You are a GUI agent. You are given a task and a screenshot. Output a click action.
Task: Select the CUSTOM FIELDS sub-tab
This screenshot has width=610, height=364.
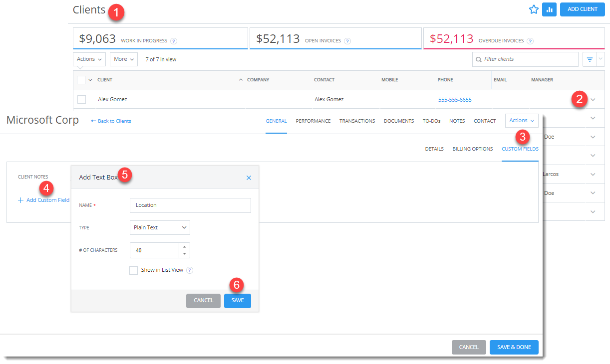click(x=520, y=149)
